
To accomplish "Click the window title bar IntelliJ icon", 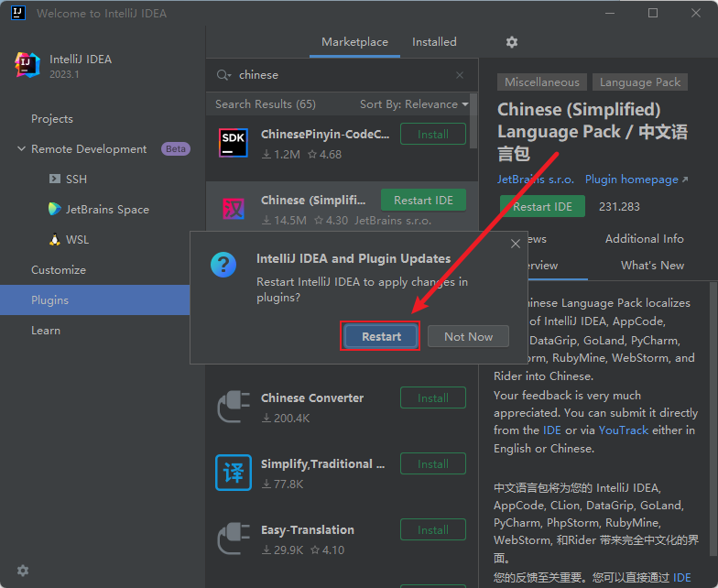I will pos(18,13).
